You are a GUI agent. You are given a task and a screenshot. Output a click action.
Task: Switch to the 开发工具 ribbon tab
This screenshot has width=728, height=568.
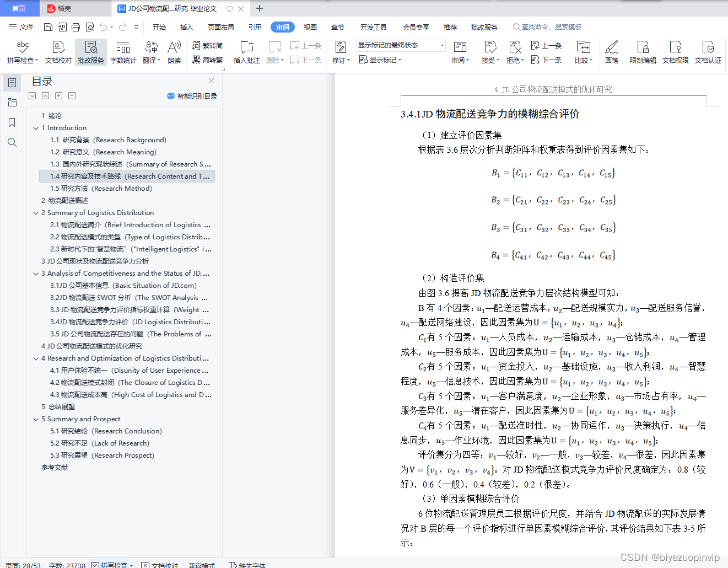(374, 27)
